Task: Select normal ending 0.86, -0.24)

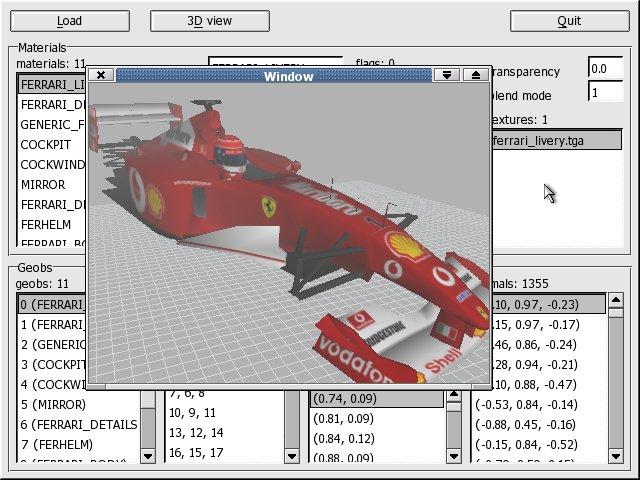Action: tap(549, 344)
